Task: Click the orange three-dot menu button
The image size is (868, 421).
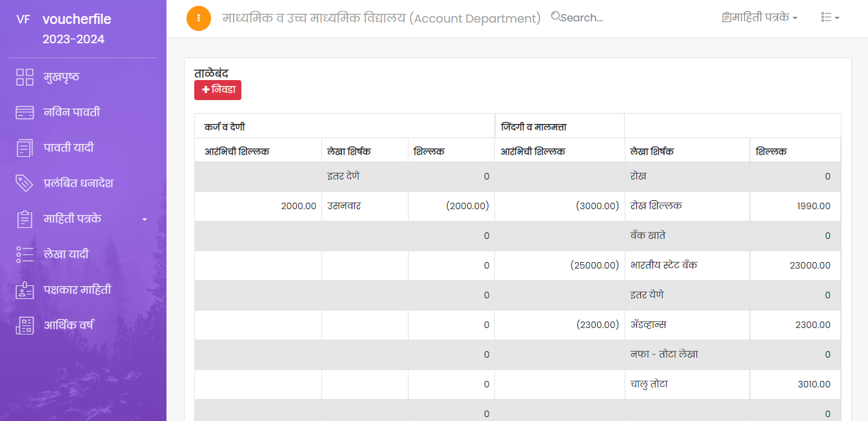Action: [x=199, y=18]
